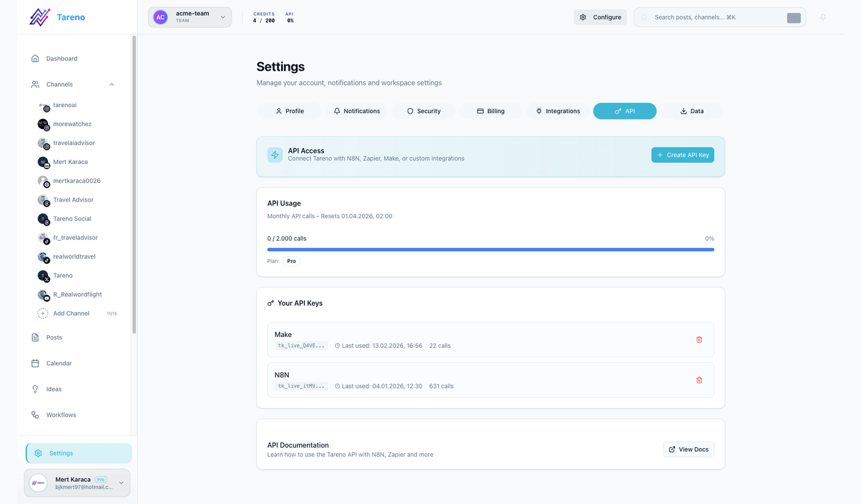Switch to the Profile tab
The width and height of the screenshot is (861, 504).
pyautogui.click(x=289, y=111)
